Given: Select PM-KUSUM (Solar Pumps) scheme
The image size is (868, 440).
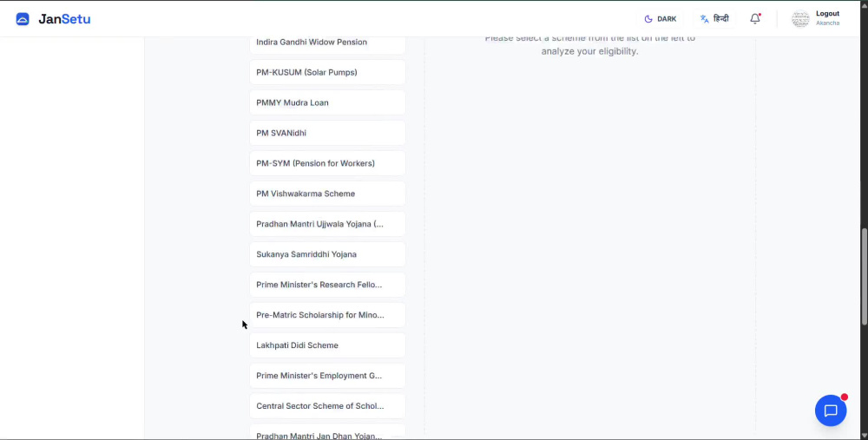Looking at the screenshot, I should (327, 73).
